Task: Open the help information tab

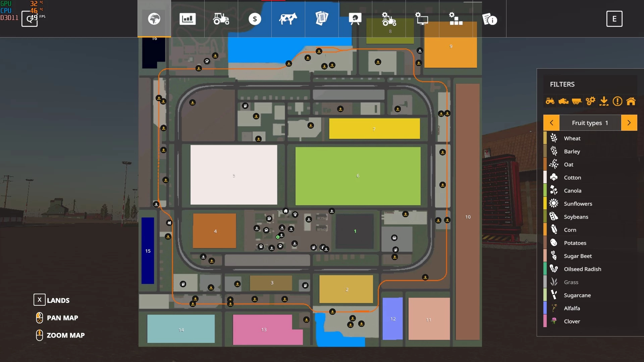Action: coord(489,19)
